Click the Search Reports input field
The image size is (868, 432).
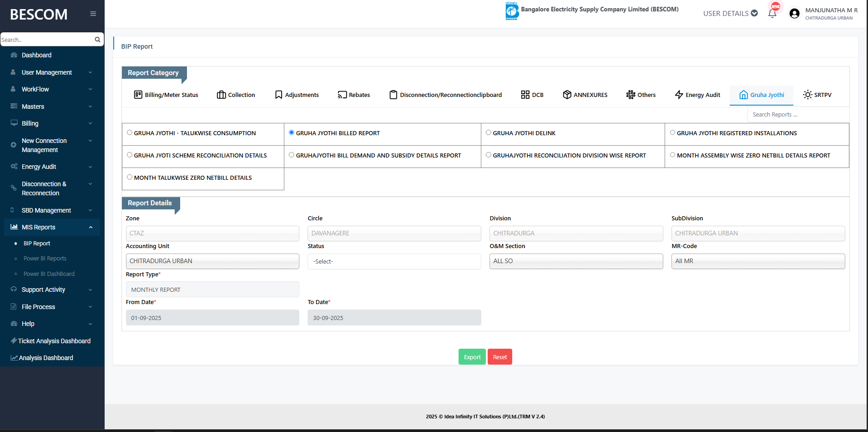pos(797,115)
